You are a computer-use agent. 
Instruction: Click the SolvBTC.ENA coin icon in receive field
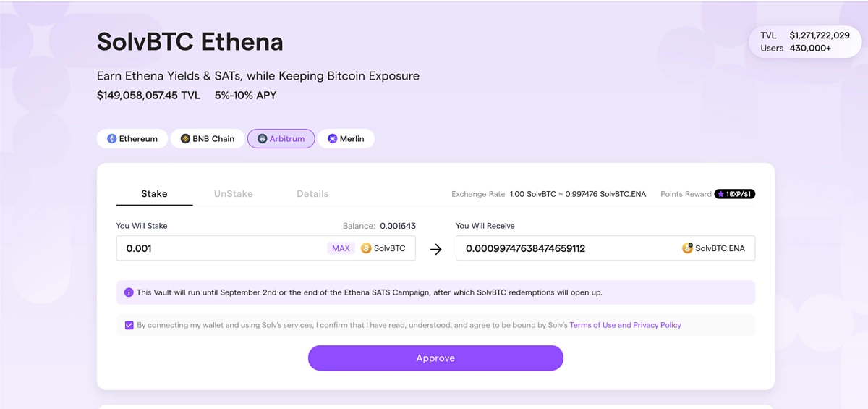tap(687, 248)
